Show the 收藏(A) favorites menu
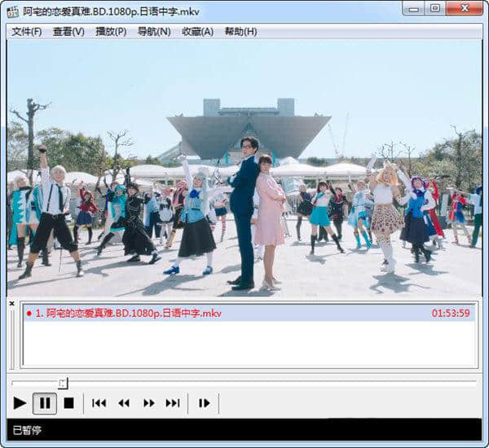Screen dimensions: 489x448 click(x=197, y=32)
